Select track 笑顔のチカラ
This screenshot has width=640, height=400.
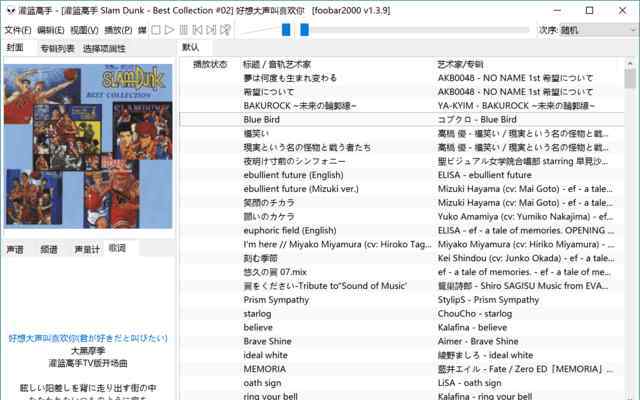(269, 203)
